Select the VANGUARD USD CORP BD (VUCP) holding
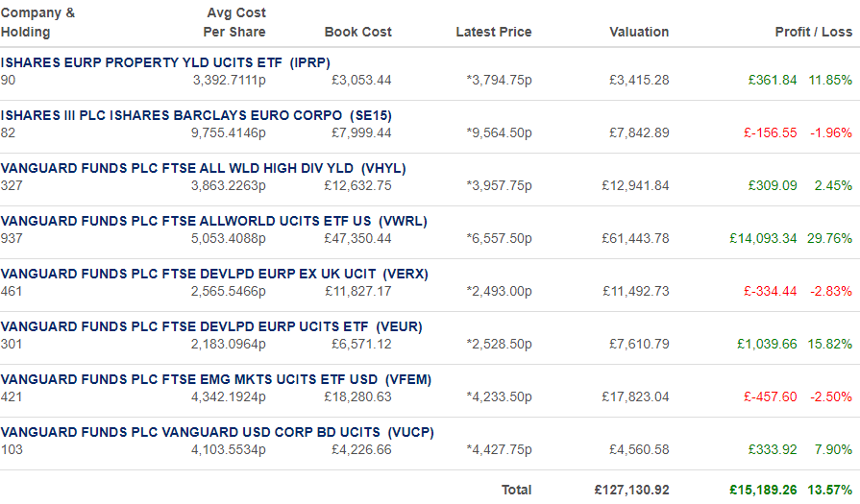860x504 pixels. 217,432
